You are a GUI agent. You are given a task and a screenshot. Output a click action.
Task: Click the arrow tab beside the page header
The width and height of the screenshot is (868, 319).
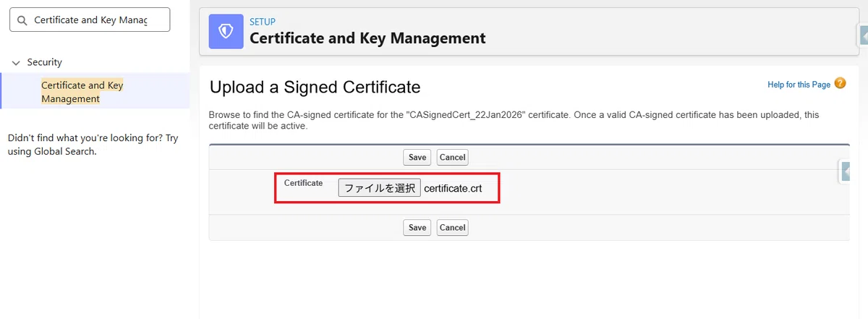click(x=863, y=34)
